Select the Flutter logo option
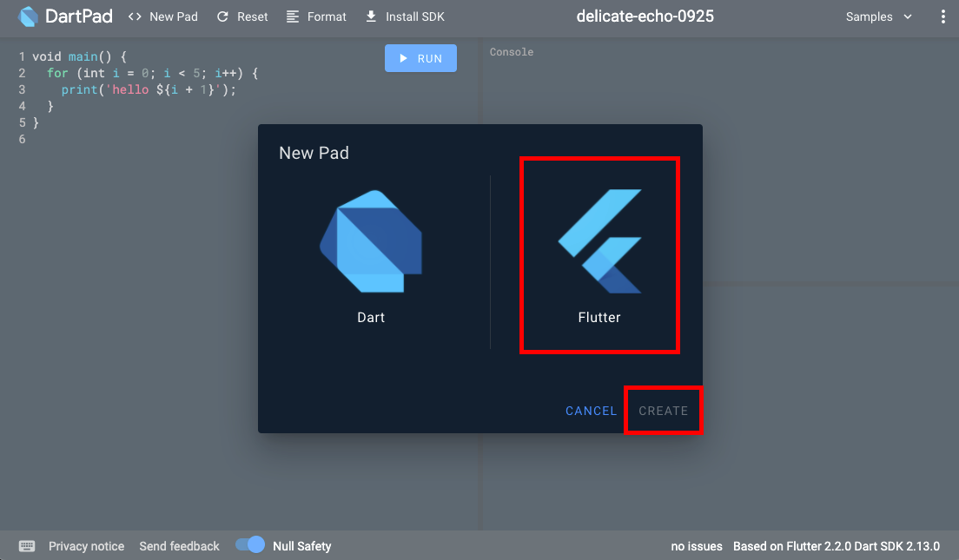This screenshot has height=560, width=959. 599,240
